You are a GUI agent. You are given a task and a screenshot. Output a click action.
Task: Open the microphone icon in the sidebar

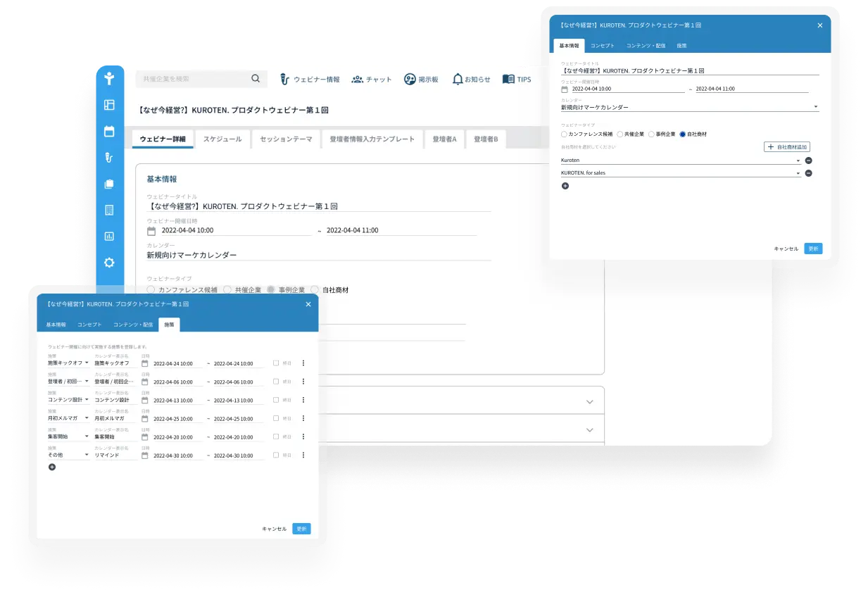(x=109, y=158)
